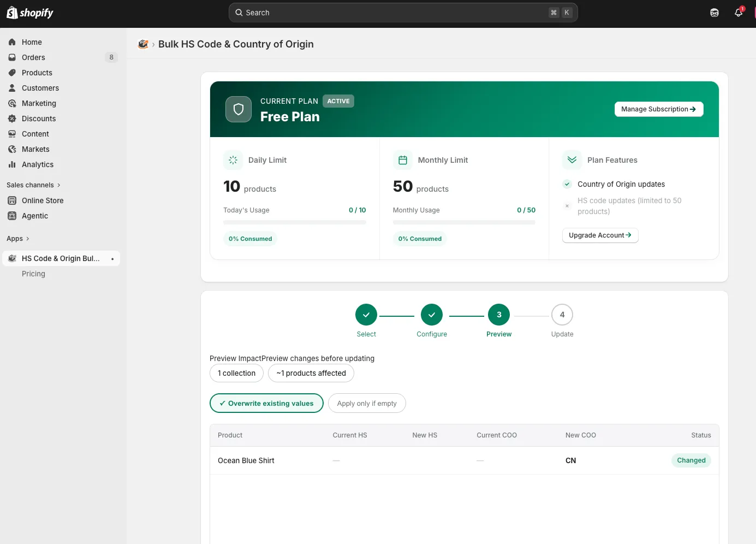The height and width of the screenshot is (544, 756).
Task: Focus the Search input field
Action: [x=403, y=13]
